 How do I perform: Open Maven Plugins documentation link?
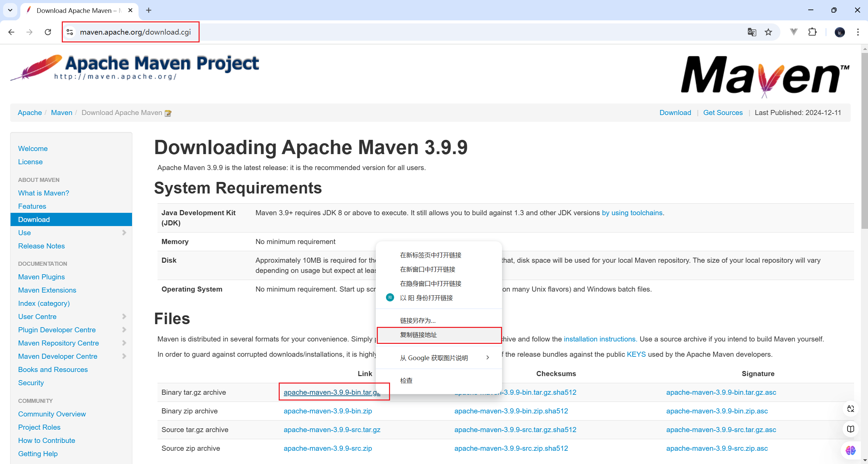coord(41,277)
